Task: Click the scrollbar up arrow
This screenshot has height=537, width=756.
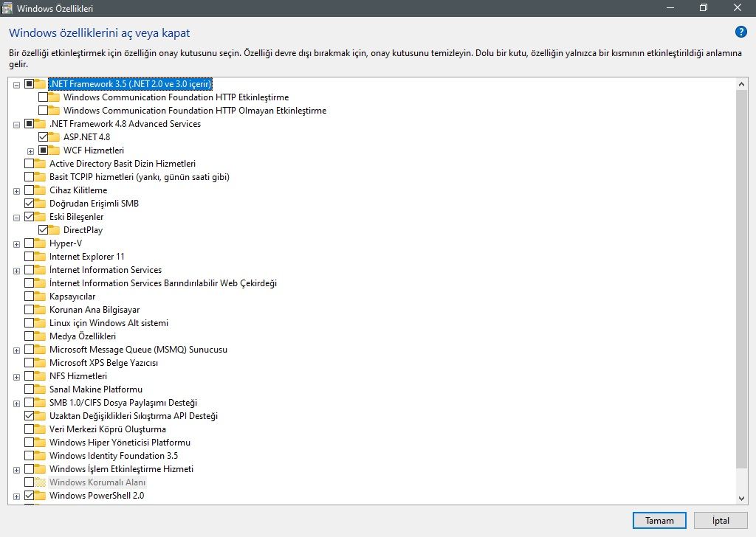Action: tap(741, 84)
